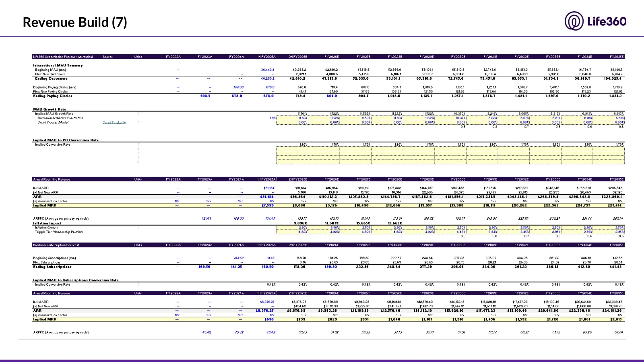The width and height of the screenshot is (644, 362).
Task: Select the "Ending Paying Circles" row label
Action: coord(53,96)
